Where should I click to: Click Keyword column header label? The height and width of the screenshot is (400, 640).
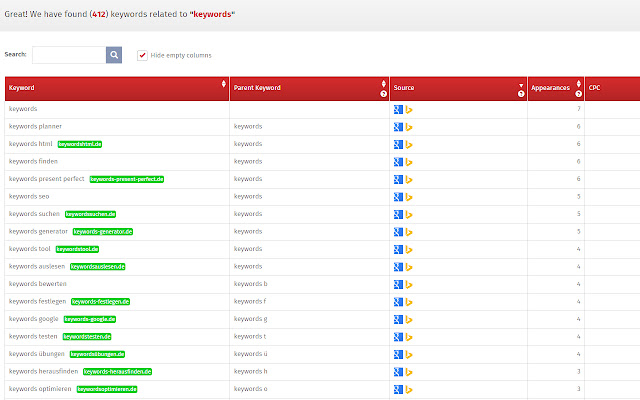pos(22,88)
